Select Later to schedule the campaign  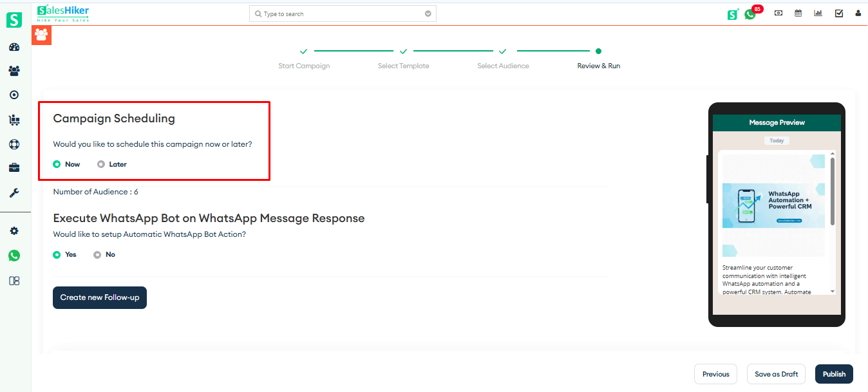click(100, 164)
